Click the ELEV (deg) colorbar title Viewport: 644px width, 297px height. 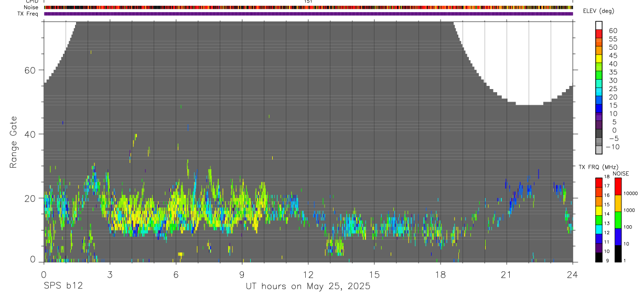[x=598, y=11]
